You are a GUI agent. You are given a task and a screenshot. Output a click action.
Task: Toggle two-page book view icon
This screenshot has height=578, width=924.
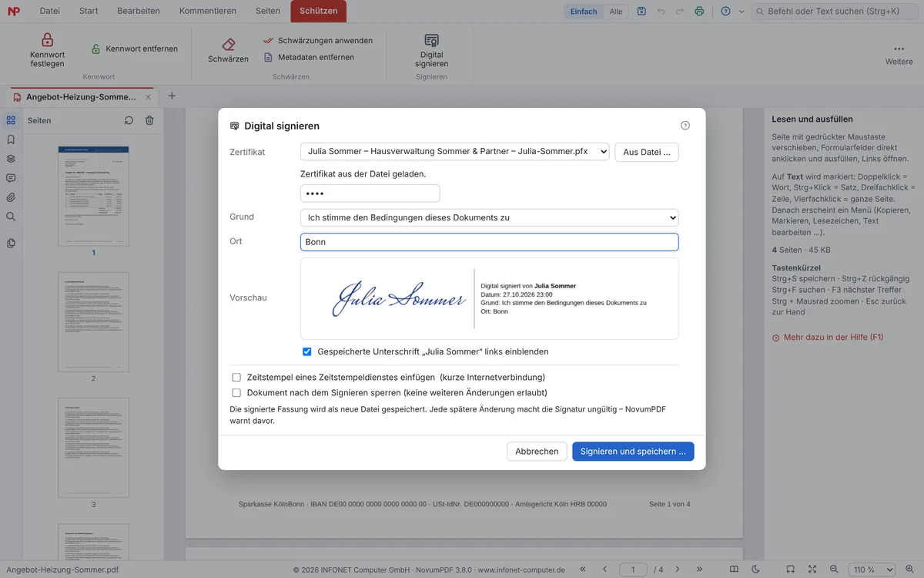click(x=734, y=570)
